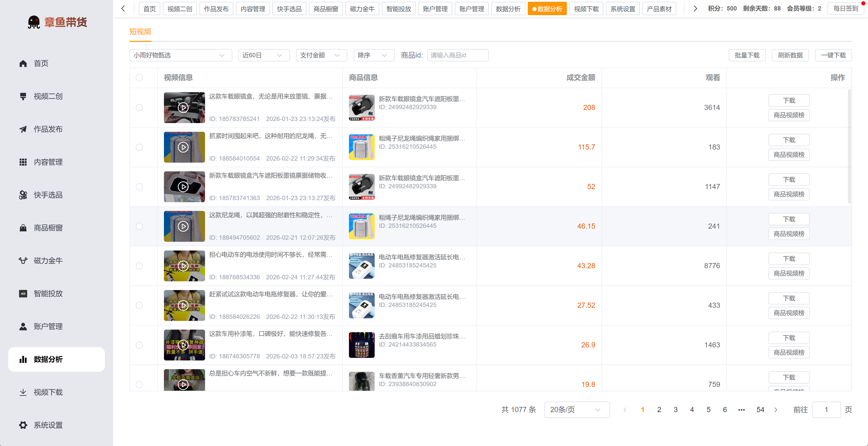Play video ID 188494705602

(x=183, y=226)
